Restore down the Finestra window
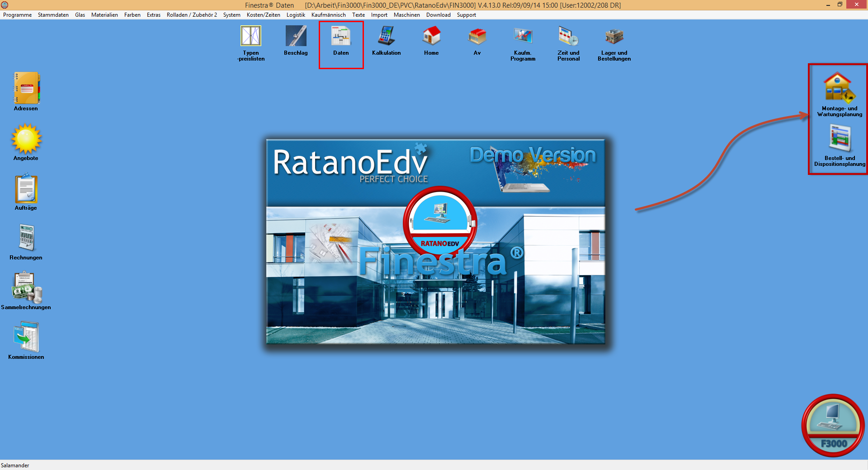Viewport: 868px width, 470px height. pos(840,5)
